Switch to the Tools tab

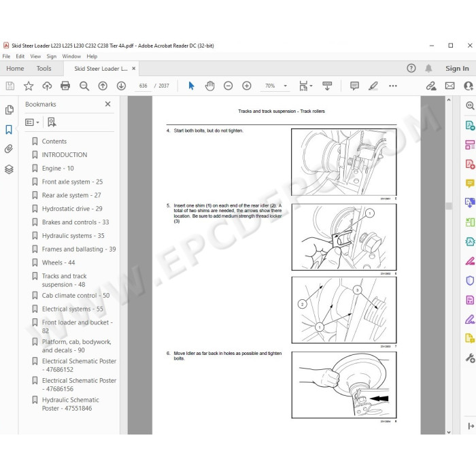coord(44,69)
